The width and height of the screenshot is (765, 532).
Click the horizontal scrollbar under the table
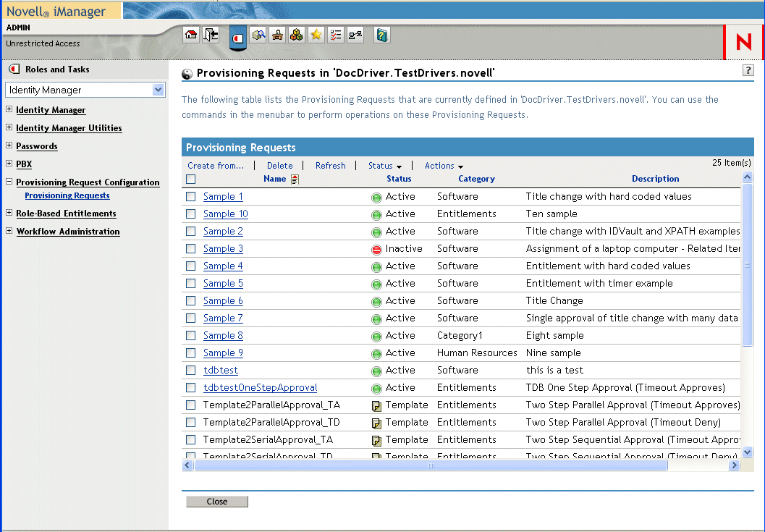(x=431, y=465)
